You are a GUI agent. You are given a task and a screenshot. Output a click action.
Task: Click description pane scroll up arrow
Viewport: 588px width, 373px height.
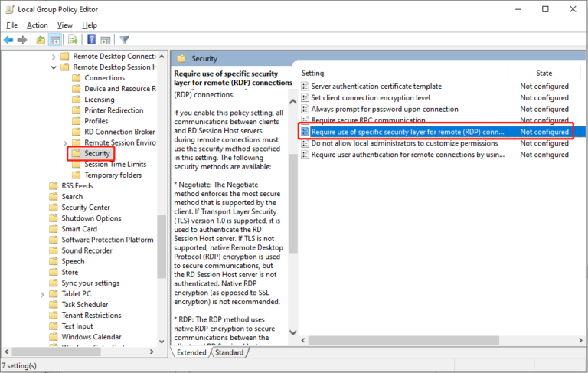pos(293,102)
